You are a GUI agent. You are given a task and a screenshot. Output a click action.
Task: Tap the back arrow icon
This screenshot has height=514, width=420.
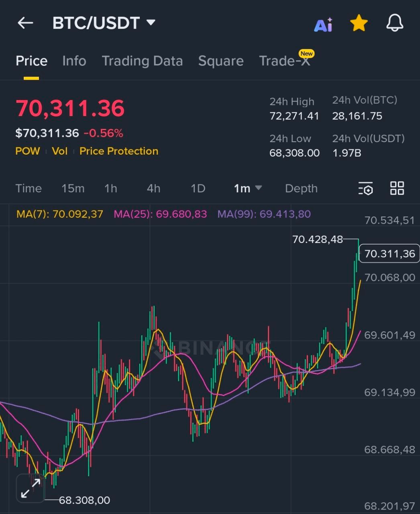click(25, 23)
